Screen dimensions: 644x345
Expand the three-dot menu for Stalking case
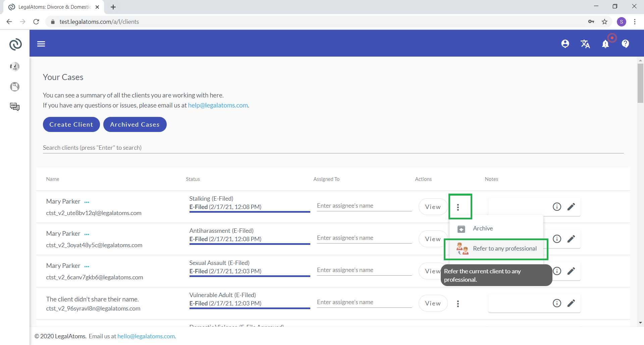[x=458, y=207]
